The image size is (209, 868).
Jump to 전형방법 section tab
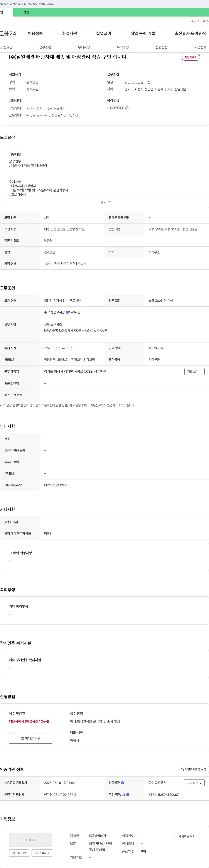[161, 47]
